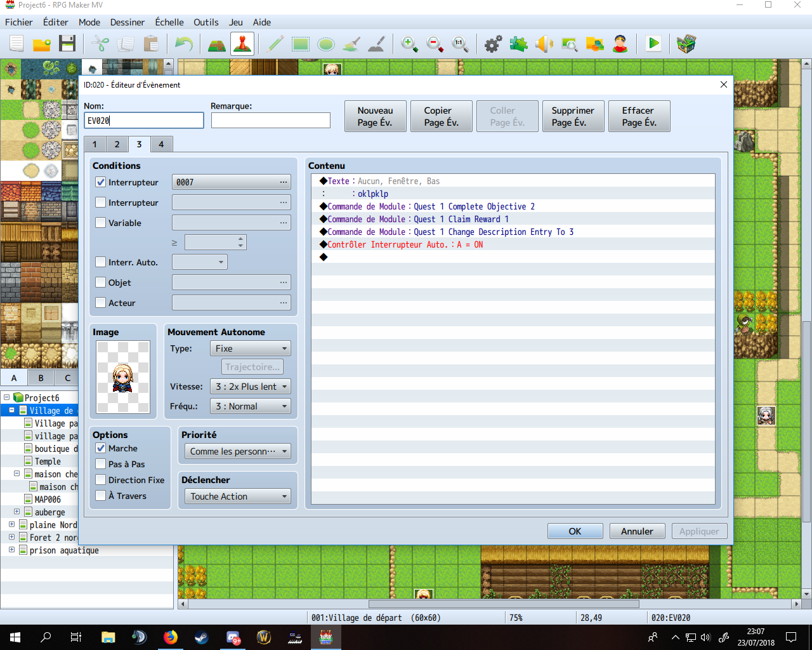Viewport: 812px width, 650px height.
Task: Click the Paste clipboard icon
Action: pos(151,44)
